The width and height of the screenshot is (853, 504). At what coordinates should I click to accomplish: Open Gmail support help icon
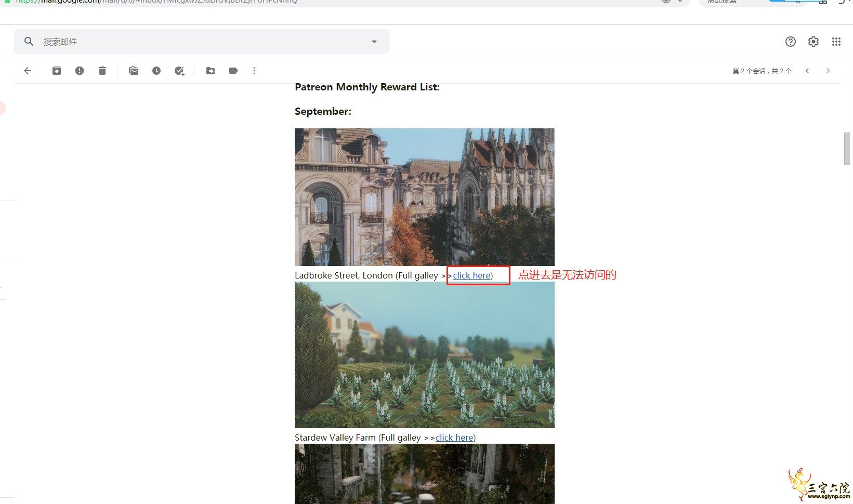(x=791, y=42)
